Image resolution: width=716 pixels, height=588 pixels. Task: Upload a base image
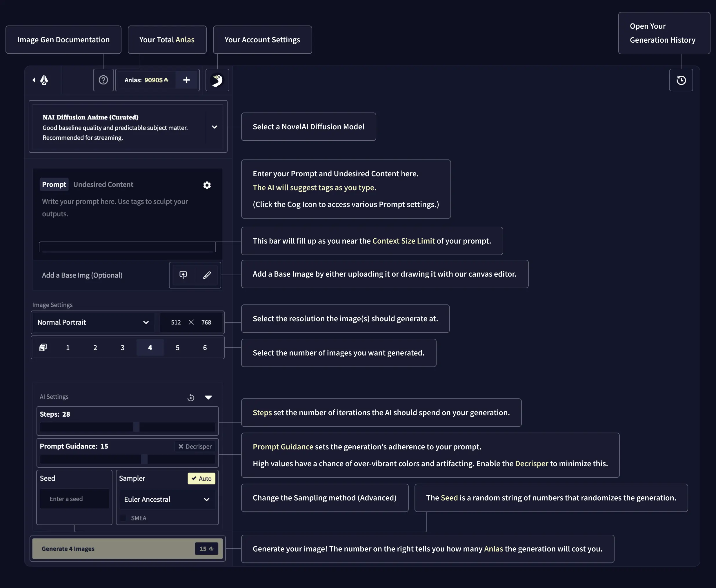tap(183, 275)
